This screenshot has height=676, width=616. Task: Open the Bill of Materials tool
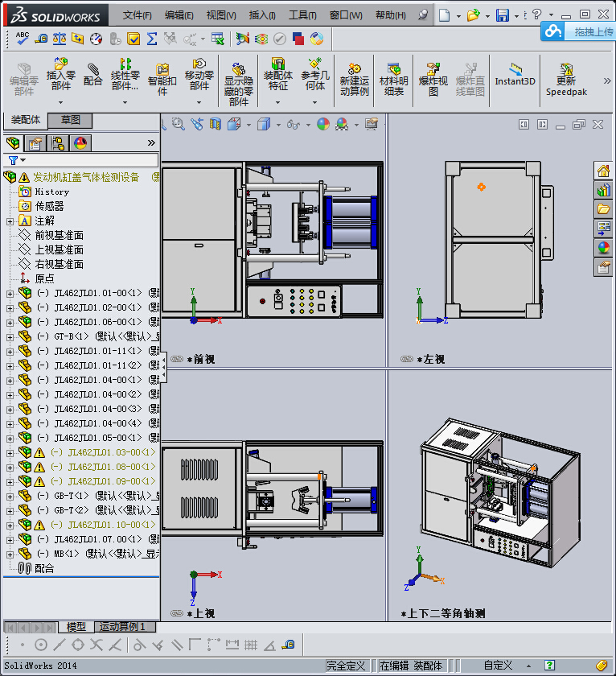pos(393,80)
